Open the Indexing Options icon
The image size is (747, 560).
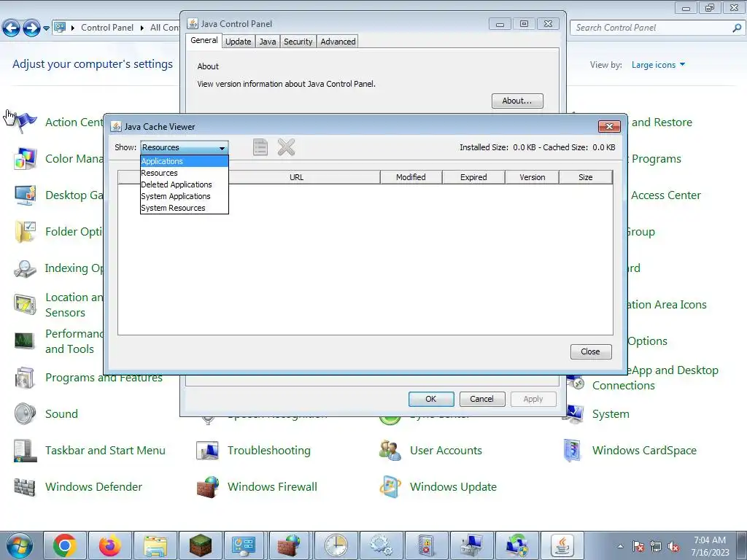pyautogui.click(x=25, y=268)
